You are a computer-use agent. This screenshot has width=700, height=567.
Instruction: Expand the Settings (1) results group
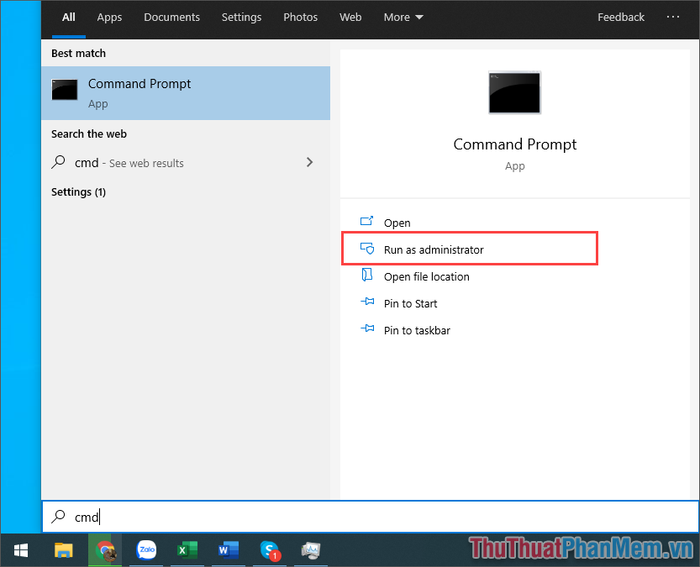click(x=79, y=192)
